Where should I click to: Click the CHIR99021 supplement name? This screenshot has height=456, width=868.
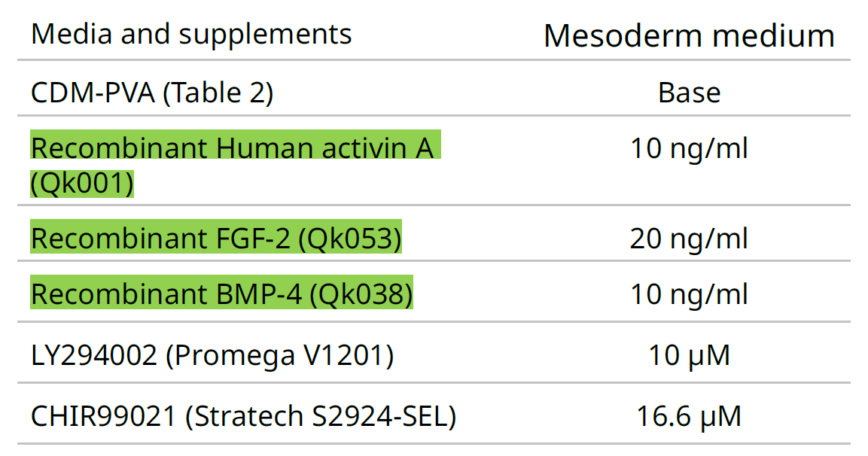[x=104, y=415]
